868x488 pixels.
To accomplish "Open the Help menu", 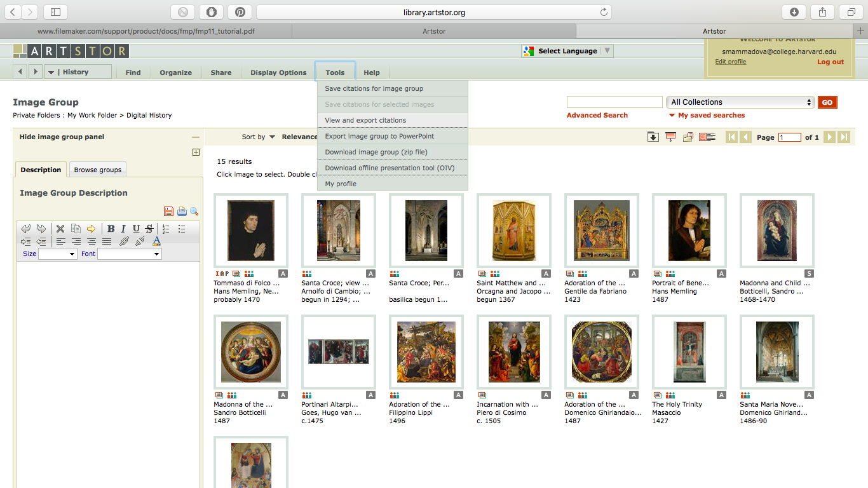I will 372,72.
